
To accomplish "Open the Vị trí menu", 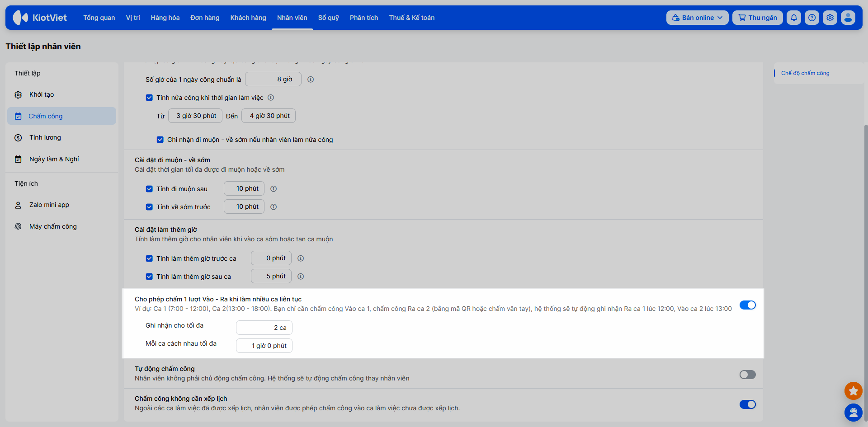I will [133, 18].
